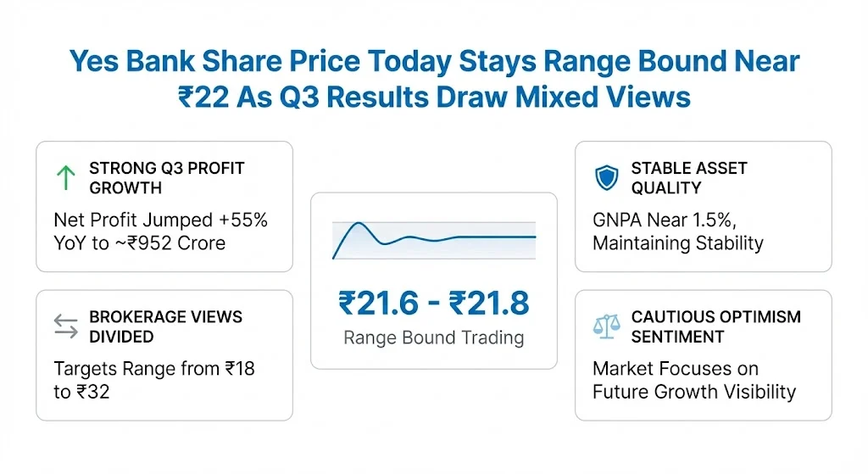Click the "Future Growth Visibility" text
Screen dimensions: 868x474
(694, 392)
